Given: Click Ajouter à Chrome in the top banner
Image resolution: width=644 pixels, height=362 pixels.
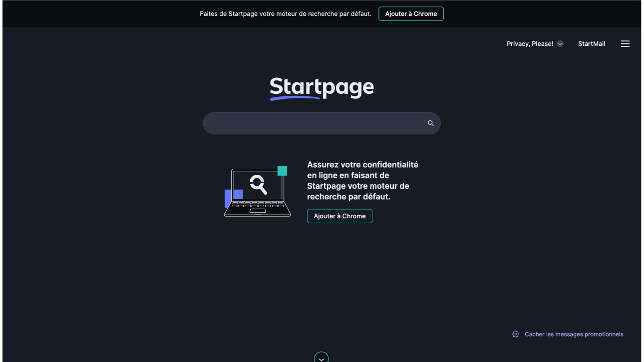Looking at the screenshot, I should 411,14.
